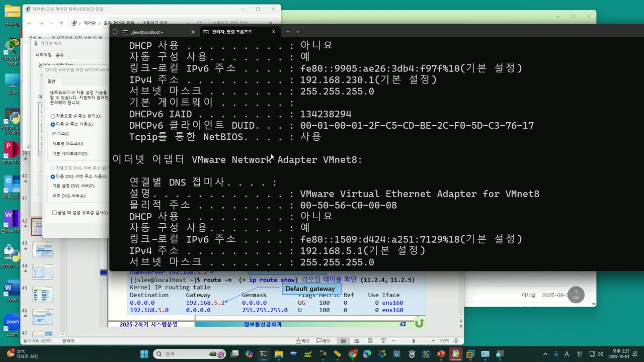Select the disabled 자동으로 DNS 서버 주소 받기 radio button

(x=53, y=168)
